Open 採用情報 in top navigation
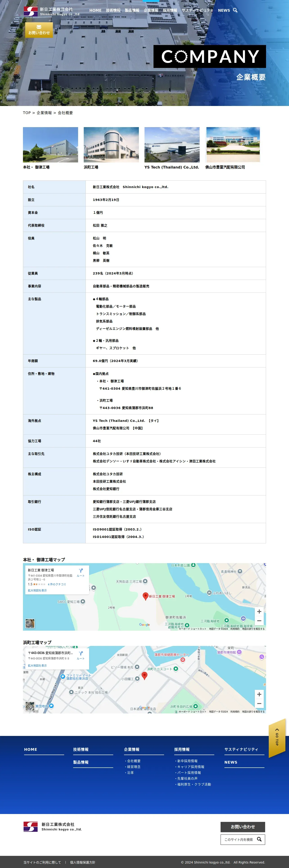Image resolution: width=289 pixels, height=868 pixels. [170, 10]
